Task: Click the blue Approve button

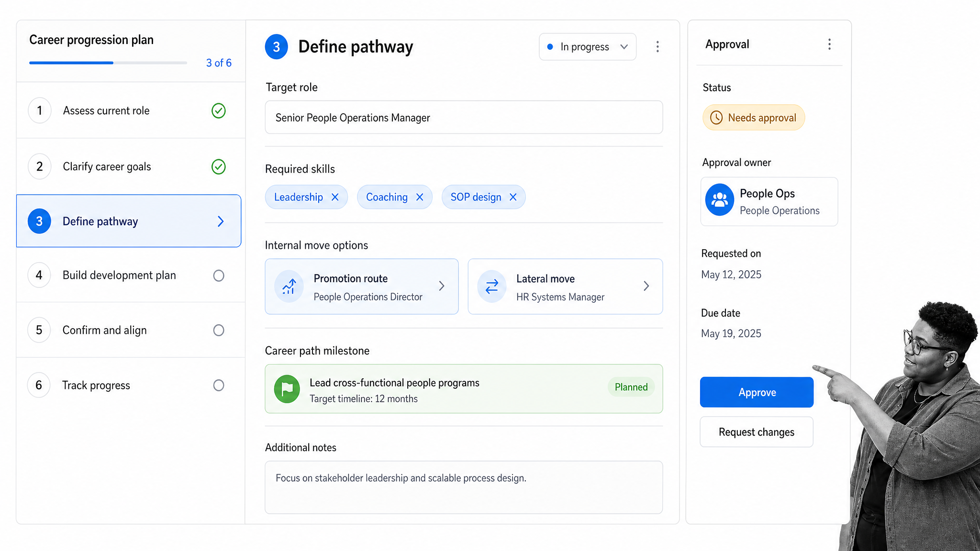Action: (757, 392)
